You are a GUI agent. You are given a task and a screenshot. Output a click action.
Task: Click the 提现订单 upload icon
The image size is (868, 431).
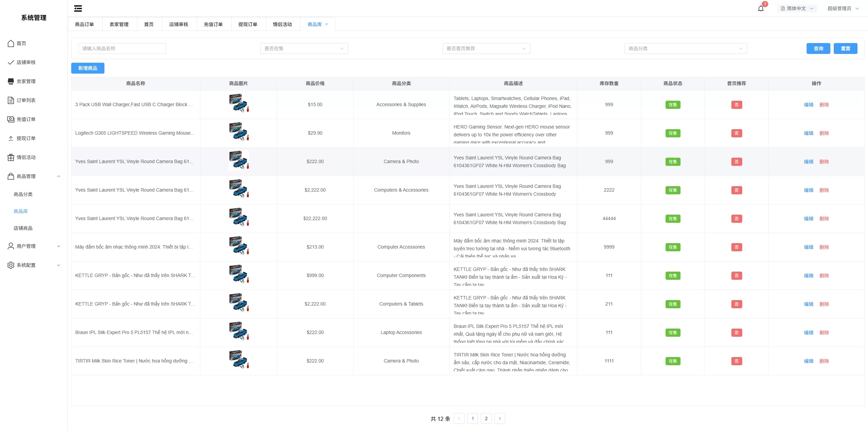(11, 138)
